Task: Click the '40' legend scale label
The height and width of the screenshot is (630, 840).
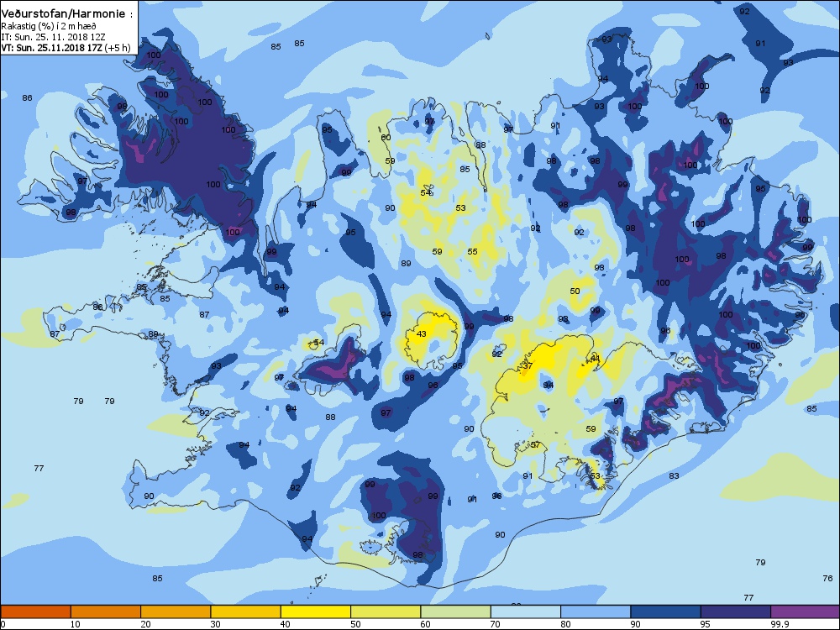Action: pyautogui.click(x=286, y=624)
